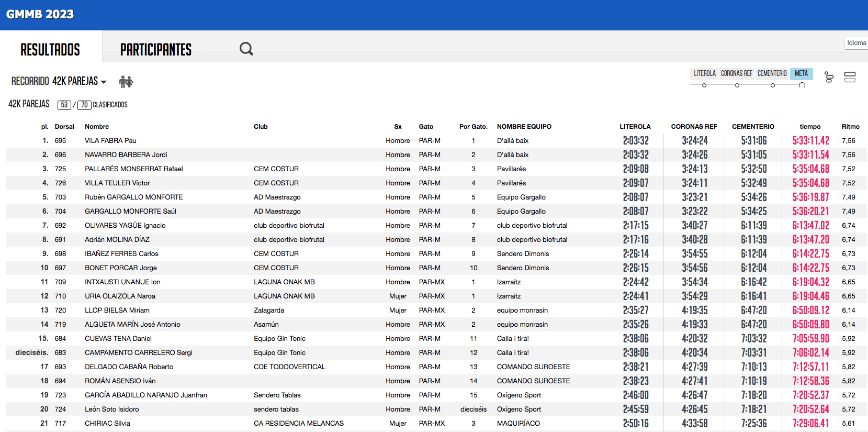Image resolution: width=868 pixels, height=432 pixels.
Task: Open the Idioma language selector
Action: tap(856, 43)
